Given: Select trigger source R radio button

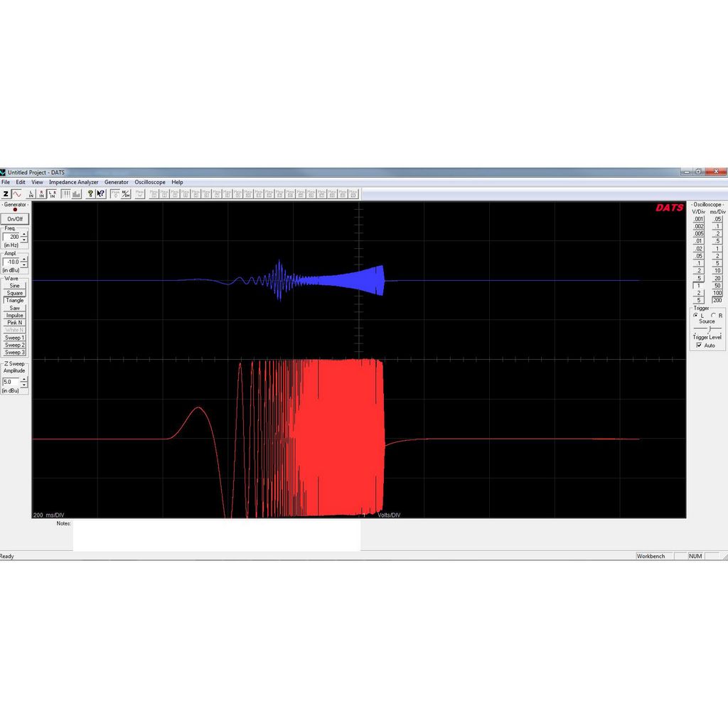Looking at the screenshot, I should click(x=714, y=315).
